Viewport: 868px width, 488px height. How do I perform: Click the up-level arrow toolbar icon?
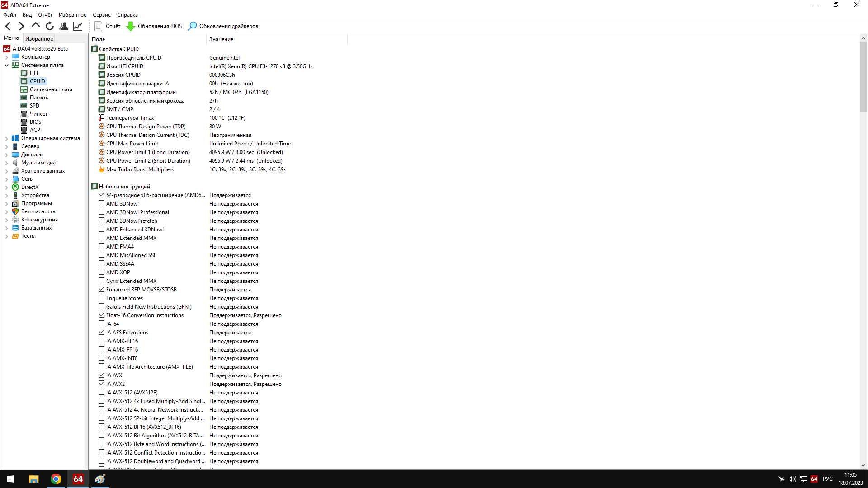click(x=36, y=26)
